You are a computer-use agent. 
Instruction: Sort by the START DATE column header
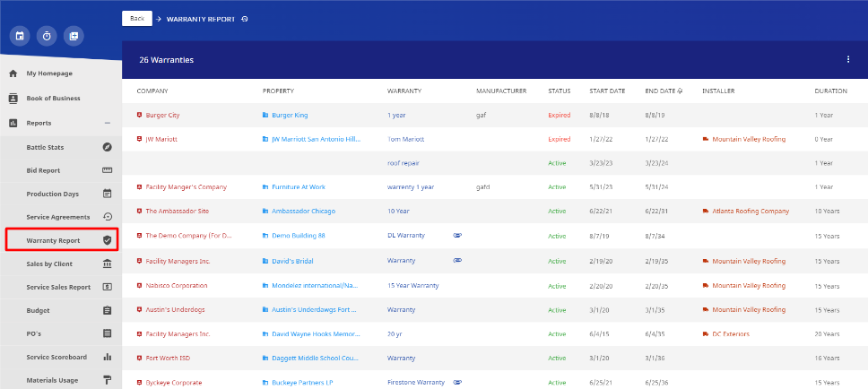(x=607, y=91)
